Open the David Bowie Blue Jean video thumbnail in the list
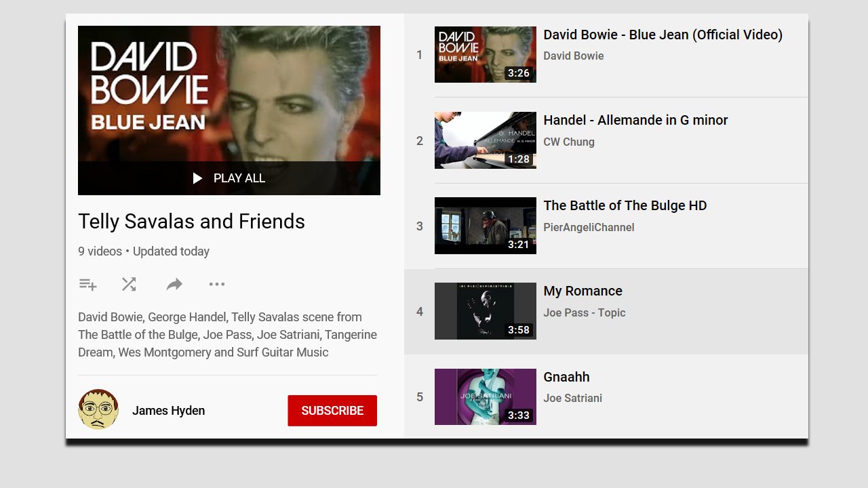The image size is (868, 488). 486,54
